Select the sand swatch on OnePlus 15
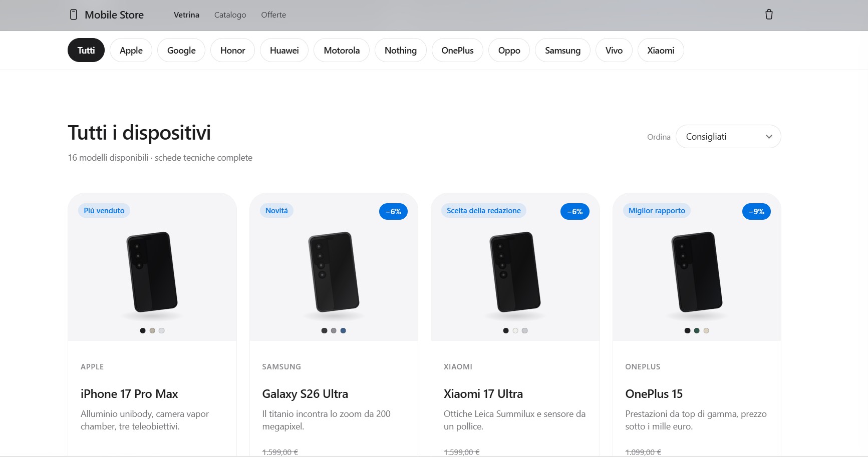 click(x=706, y=330)
